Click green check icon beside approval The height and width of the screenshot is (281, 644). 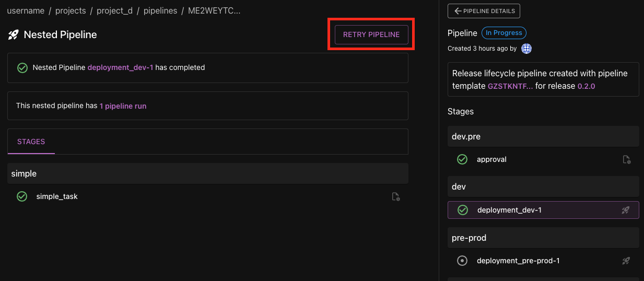coord(462,159)
